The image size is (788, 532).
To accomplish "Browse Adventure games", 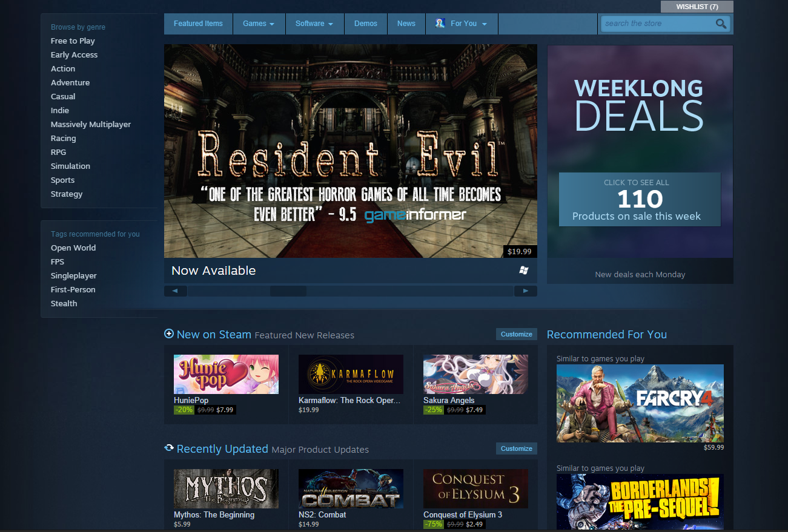I will click(70, 83).
